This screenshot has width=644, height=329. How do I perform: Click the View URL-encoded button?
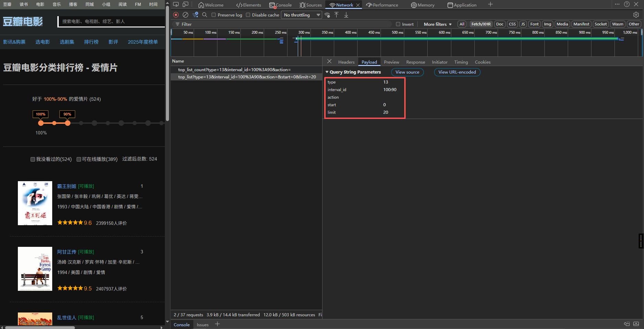[x=457, y=72]
